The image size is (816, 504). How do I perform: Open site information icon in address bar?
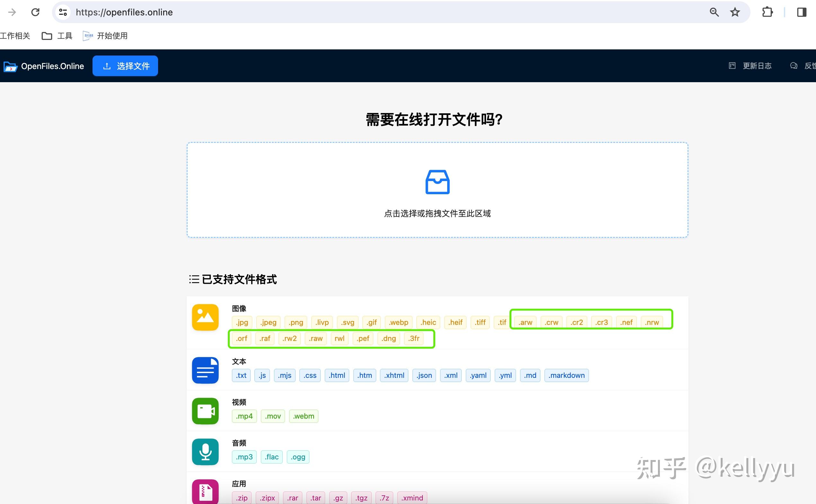coord(63,12)
